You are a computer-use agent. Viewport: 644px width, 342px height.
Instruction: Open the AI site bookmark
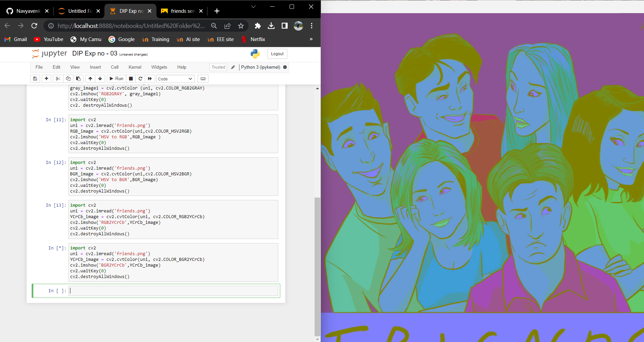coord(188,39)
